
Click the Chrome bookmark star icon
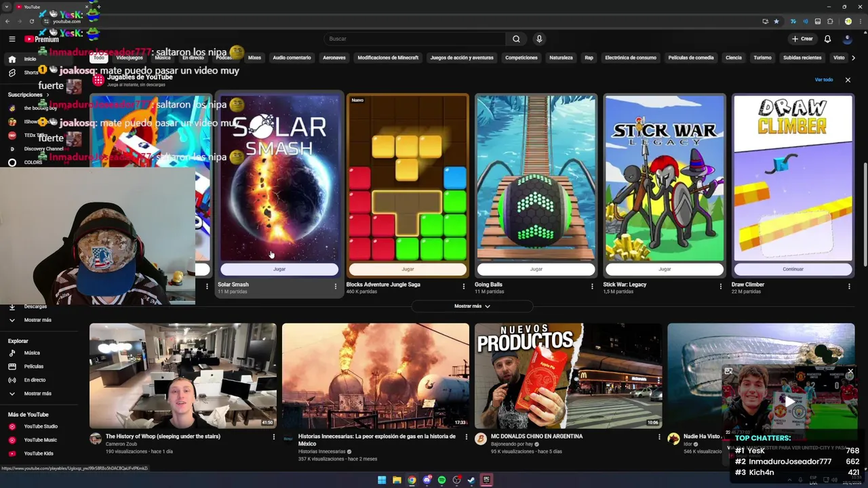tap(776, 21)
